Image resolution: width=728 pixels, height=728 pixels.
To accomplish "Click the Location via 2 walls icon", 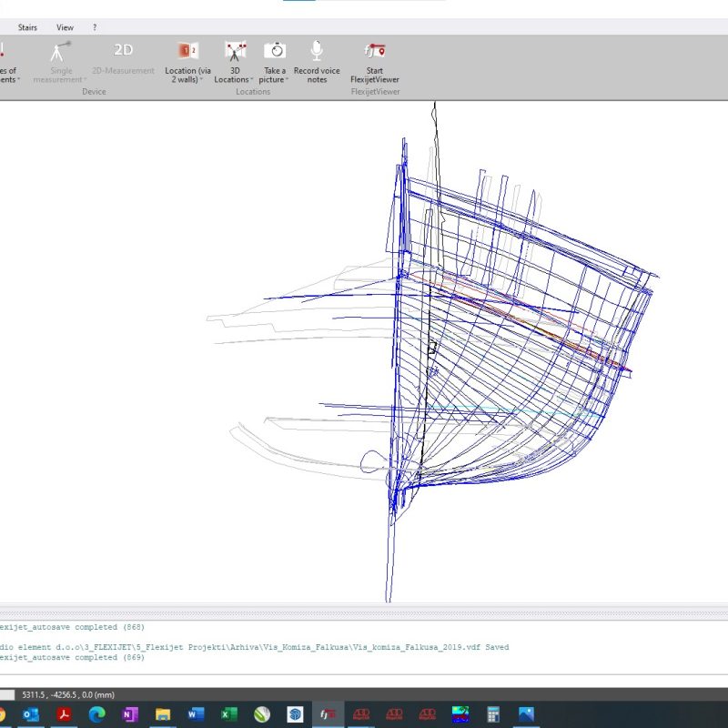I will coord(187,51).
